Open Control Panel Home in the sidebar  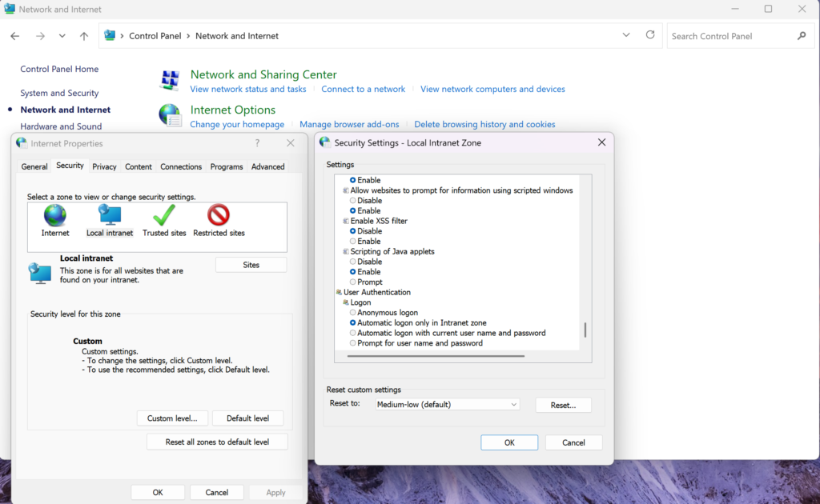(59, 69)
